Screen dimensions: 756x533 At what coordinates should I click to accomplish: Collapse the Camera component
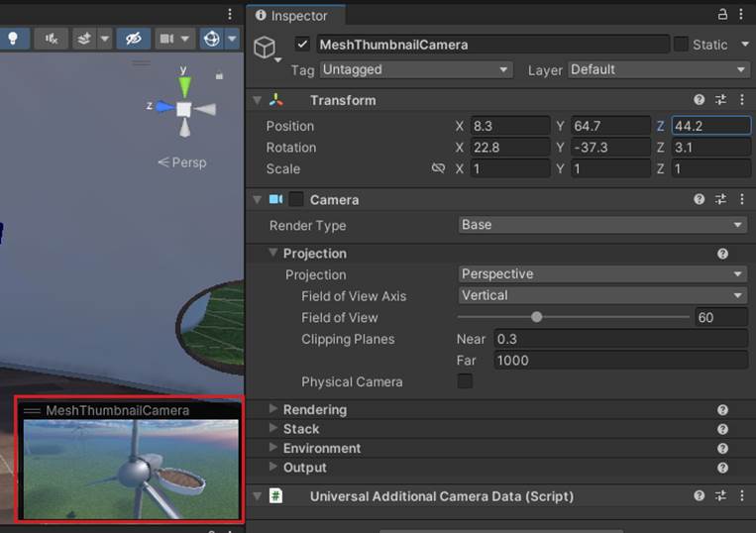[x=258, y=199]
